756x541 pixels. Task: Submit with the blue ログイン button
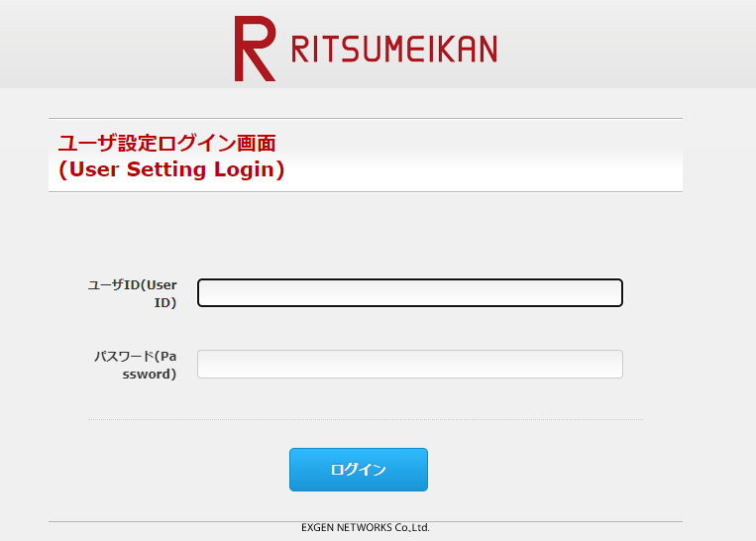pos(359,470)
